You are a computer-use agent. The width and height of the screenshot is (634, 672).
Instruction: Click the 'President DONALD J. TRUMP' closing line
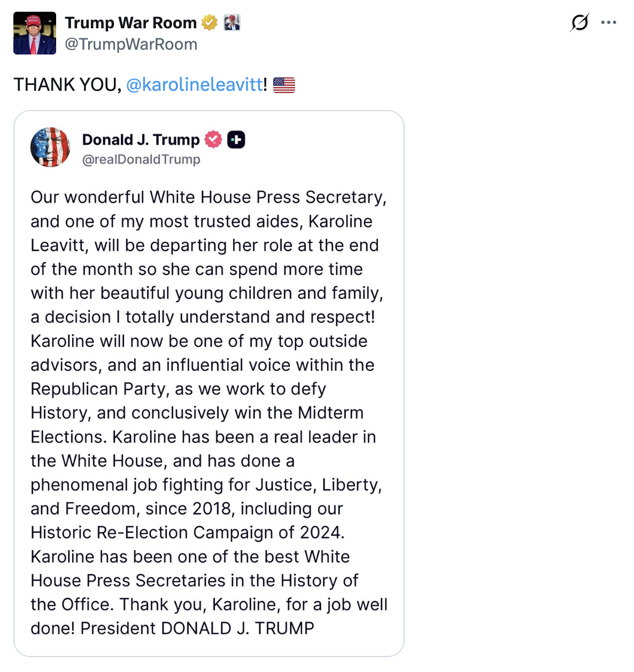point(197,628)
